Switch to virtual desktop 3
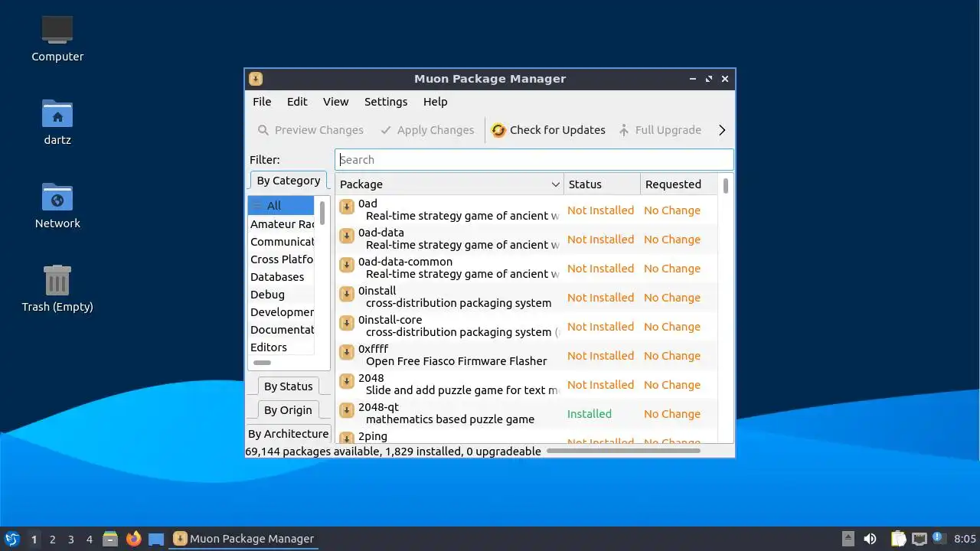 [x=71, y=540]
